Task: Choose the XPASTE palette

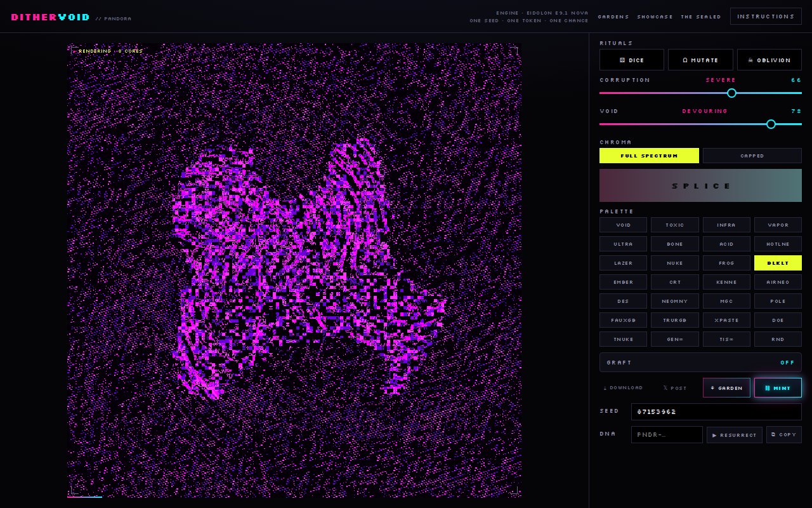Action: (x=726, y=320)
